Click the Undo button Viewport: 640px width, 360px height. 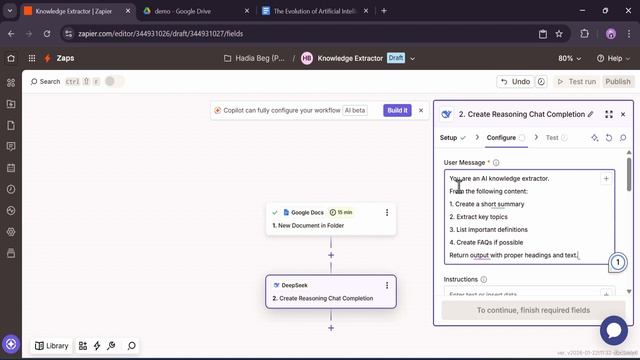coord(515,82)
